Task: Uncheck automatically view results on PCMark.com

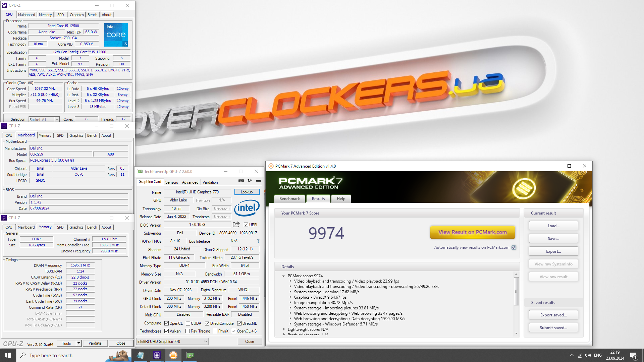Action: [514, 247]
